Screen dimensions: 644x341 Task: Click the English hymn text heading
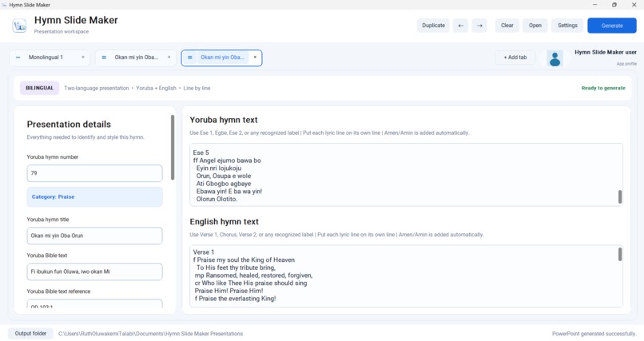[x=224, y=222]
